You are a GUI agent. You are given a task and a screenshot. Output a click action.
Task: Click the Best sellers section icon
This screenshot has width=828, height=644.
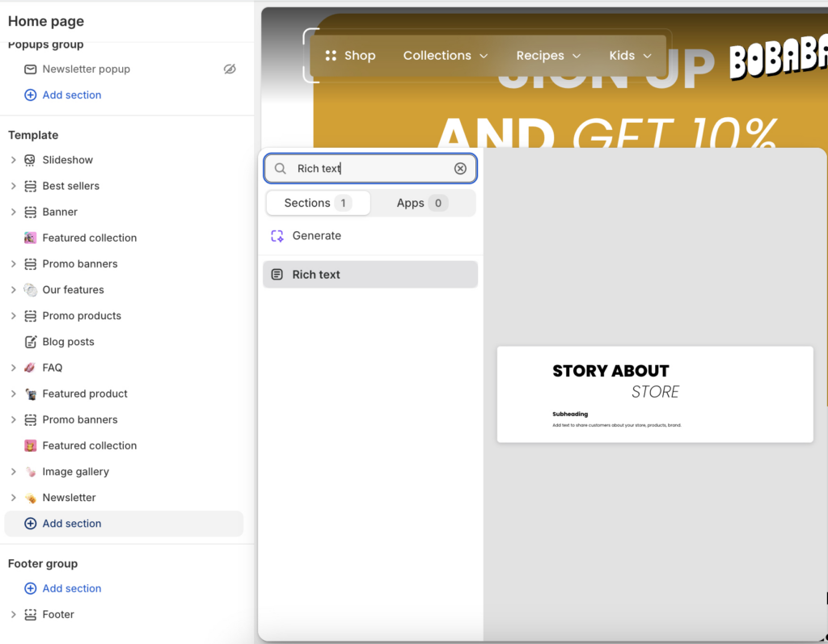(x=31, y=186)
